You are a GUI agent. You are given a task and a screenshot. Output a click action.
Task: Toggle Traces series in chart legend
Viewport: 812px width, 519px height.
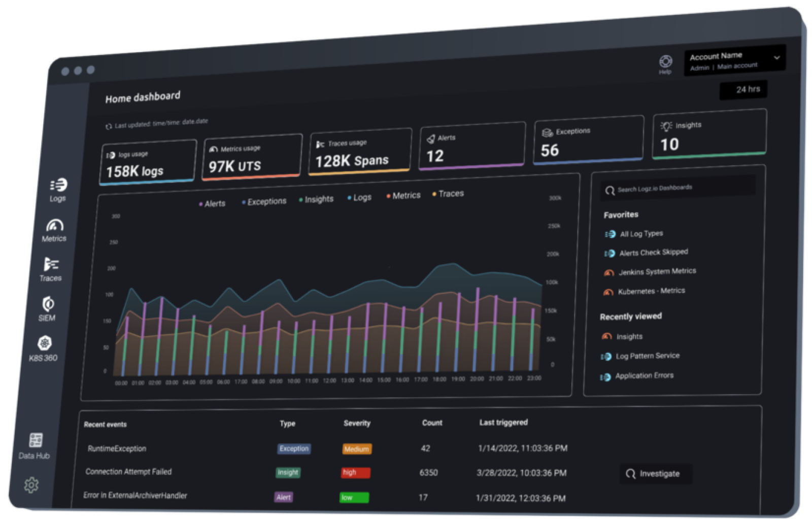(x=448, y=194)
